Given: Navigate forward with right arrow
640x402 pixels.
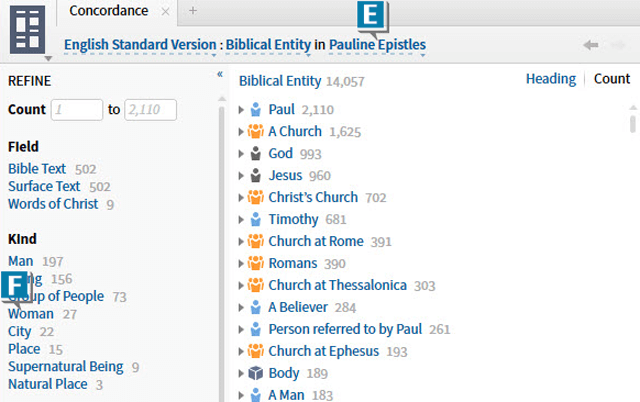Looking at the screenshot, I should tap(620, 45).
